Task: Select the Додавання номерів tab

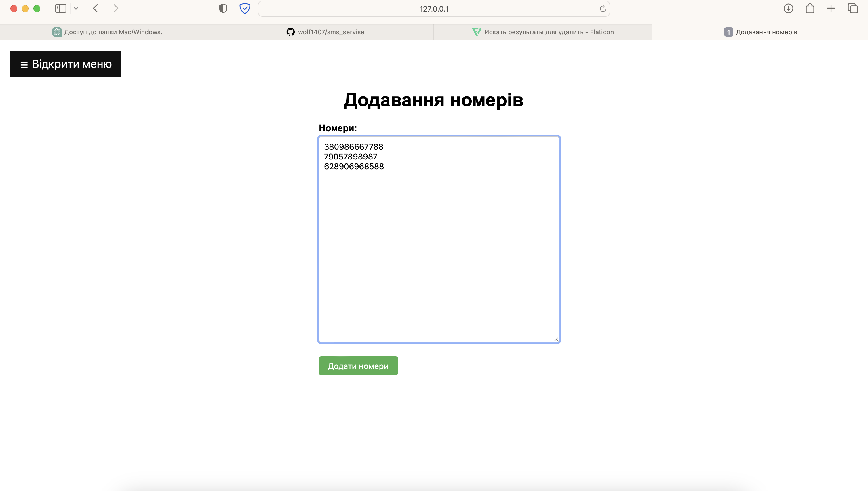Action: click(x=760, y=32)
